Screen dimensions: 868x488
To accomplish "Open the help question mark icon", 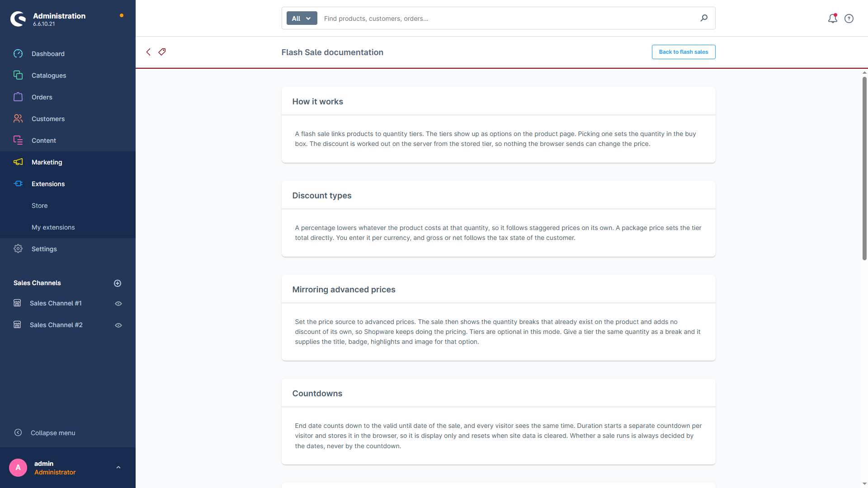I will click(849, 19).
